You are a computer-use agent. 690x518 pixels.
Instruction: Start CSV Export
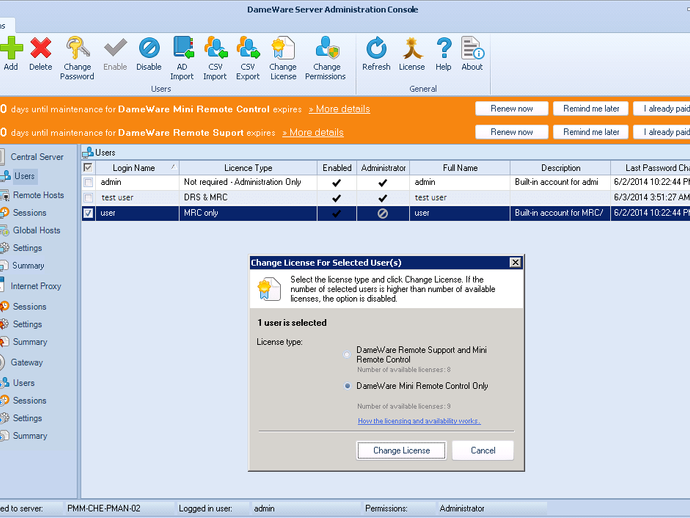coord(248,58)
